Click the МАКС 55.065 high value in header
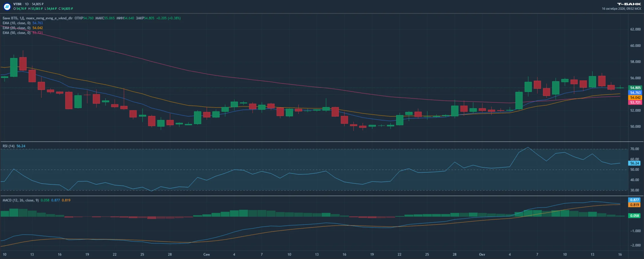This screenshot has width=644, height=259. tap(105, 18)
